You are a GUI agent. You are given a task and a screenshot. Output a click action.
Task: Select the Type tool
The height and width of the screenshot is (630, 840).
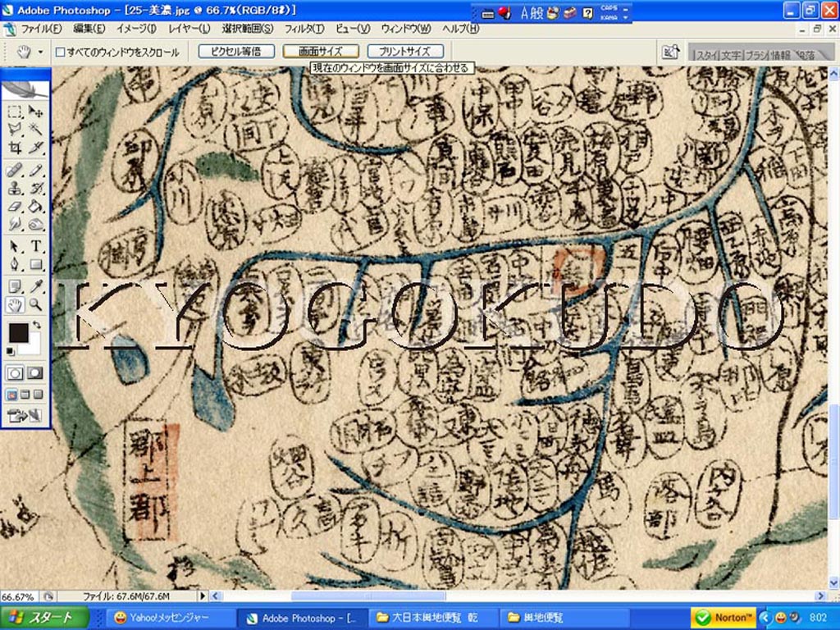pyautogui.click(x=35, y=246)
